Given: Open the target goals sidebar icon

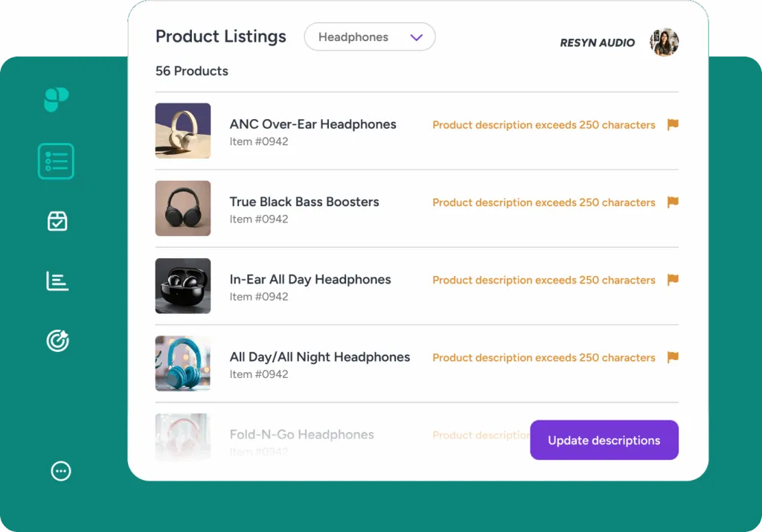Looking at the screenshot, I should pos(57,341).
